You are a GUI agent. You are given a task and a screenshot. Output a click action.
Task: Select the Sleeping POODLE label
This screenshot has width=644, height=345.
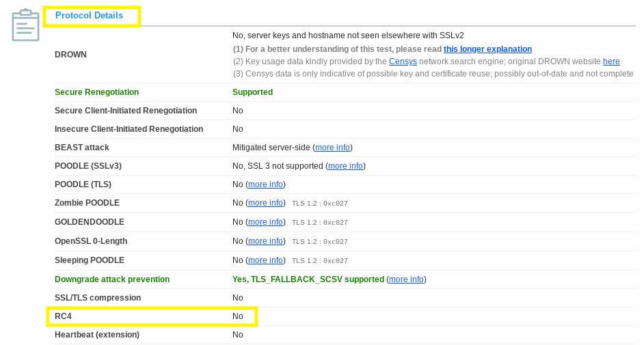coord(90,260)
